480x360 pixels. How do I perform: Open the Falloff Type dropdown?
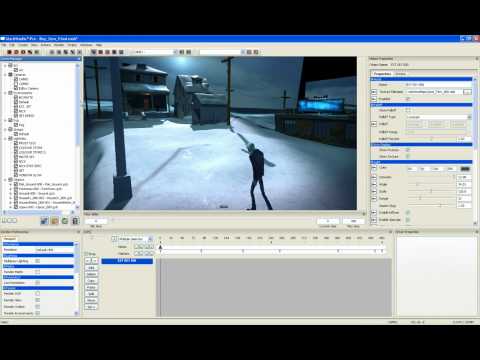click(x=469, y=117)
